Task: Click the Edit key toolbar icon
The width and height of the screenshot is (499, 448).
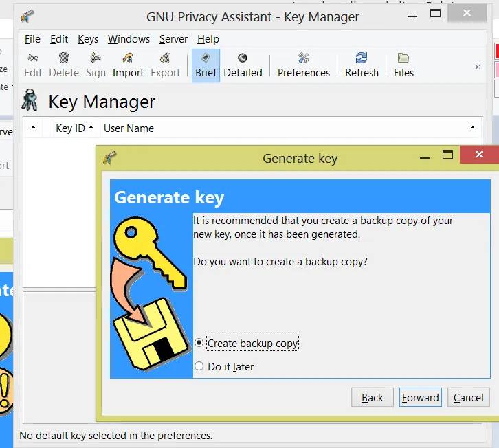Action: coord(33,65)
